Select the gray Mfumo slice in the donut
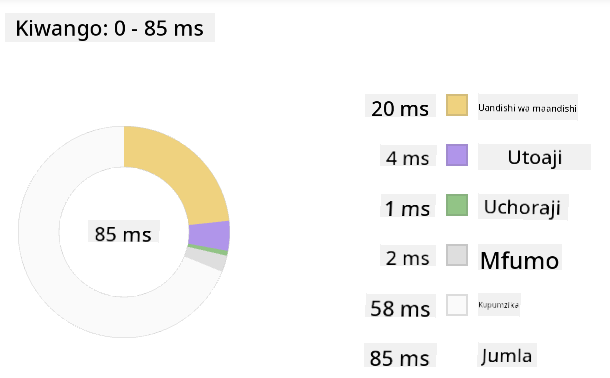610x378 pixels. click(206, 259)
